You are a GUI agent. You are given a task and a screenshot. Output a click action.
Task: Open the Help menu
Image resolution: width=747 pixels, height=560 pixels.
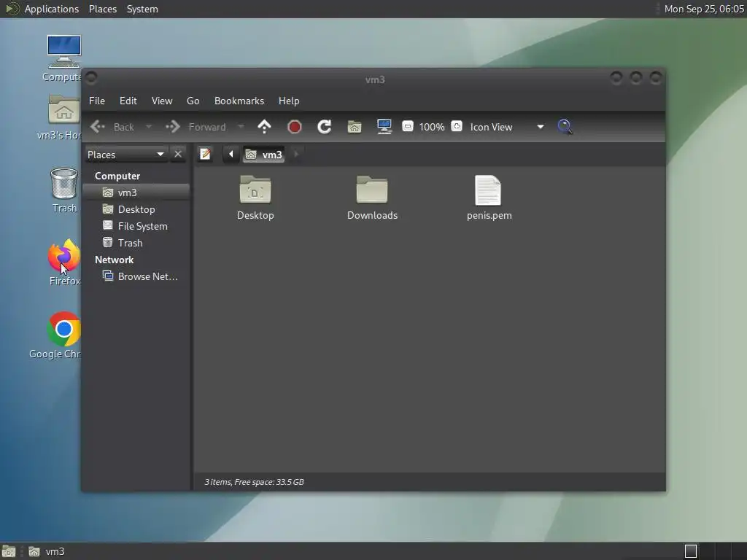pyautogui.click(x=289, y=101)
